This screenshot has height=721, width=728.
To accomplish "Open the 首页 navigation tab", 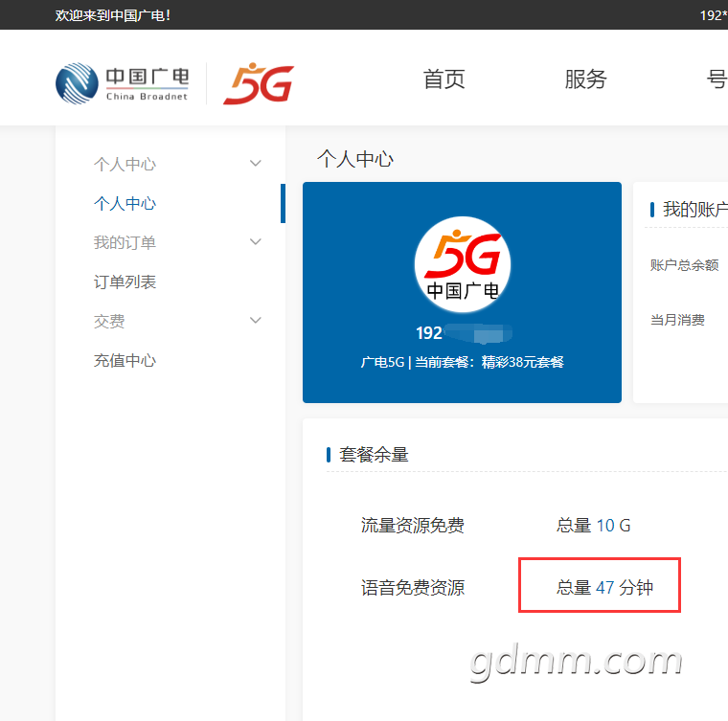I will click(444, 79).
